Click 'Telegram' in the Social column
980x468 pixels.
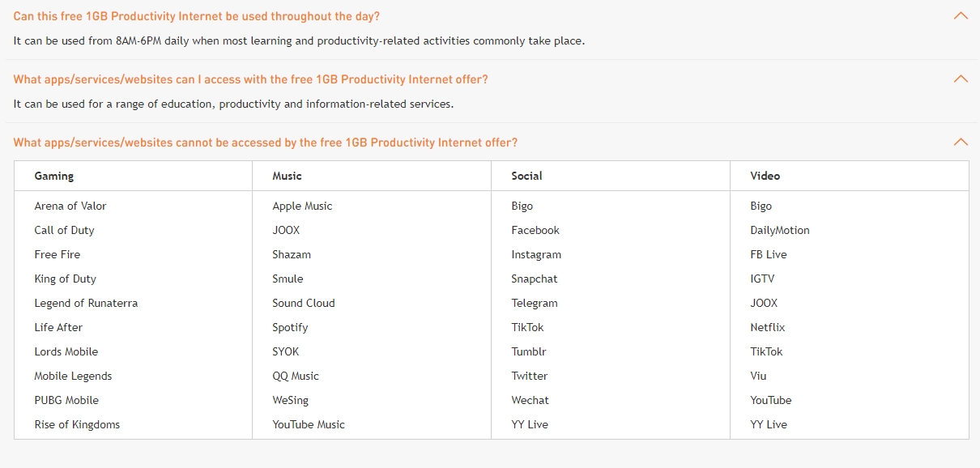point(535,303)
